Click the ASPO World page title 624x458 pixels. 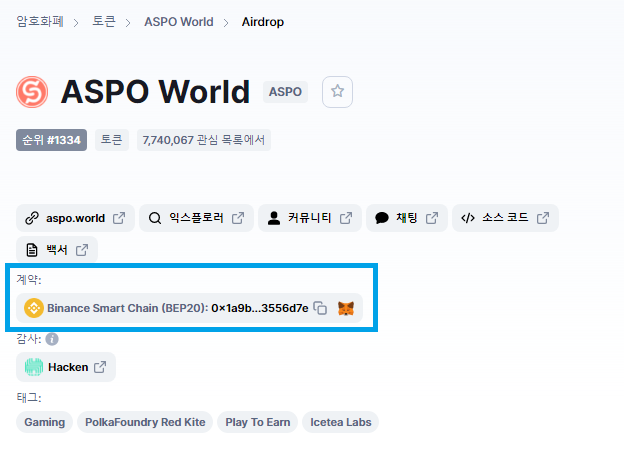pos(156,92)
